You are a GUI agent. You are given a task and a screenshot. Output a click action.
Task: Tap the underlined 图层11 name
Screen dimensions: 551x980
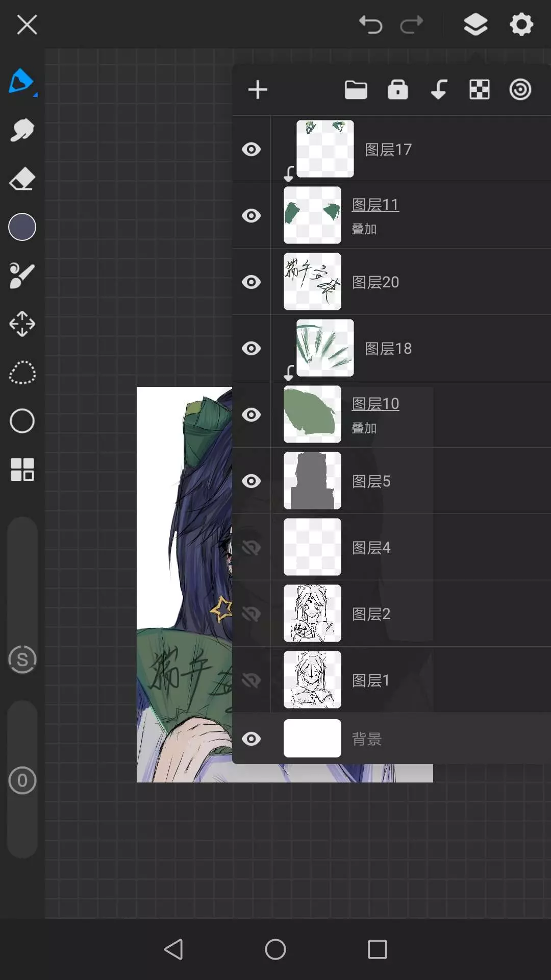[375, 205]
